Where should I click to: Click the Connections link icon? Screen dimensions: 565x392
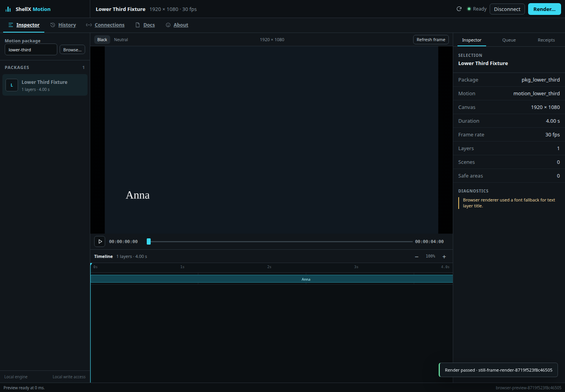pyautogui.click(x=89, y=25)
